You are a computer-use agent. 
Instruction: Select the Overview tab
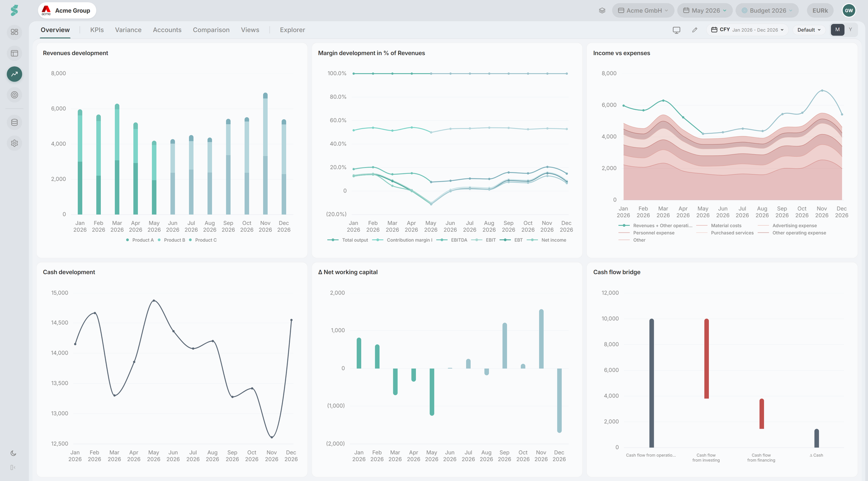click(55, 30)
